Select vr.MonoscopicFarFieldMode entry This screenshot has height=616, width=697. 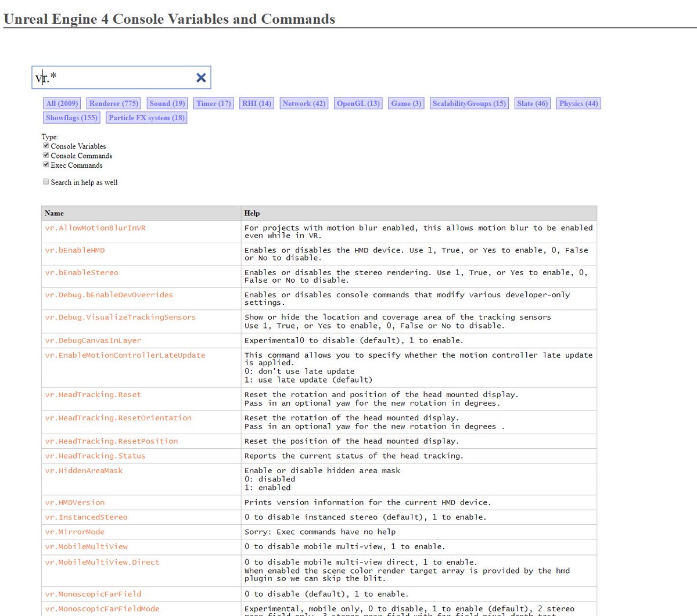pyautogui.click(x=102, y=608)
